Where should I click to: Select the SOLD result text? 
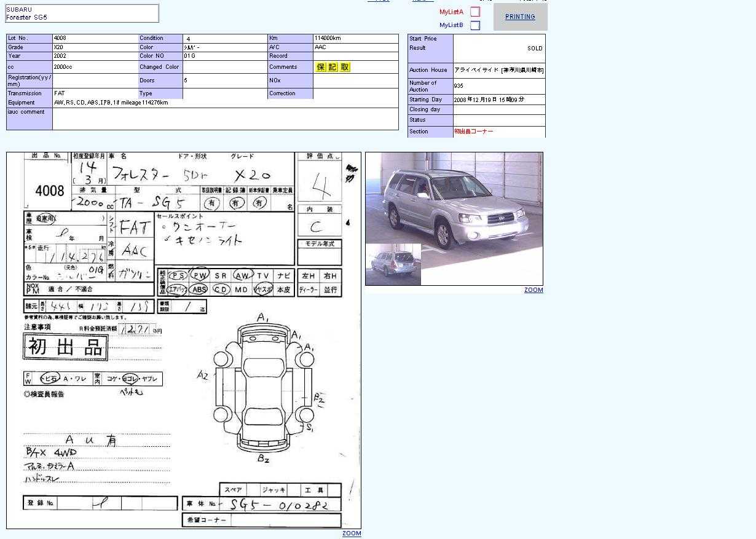(535, 49)
